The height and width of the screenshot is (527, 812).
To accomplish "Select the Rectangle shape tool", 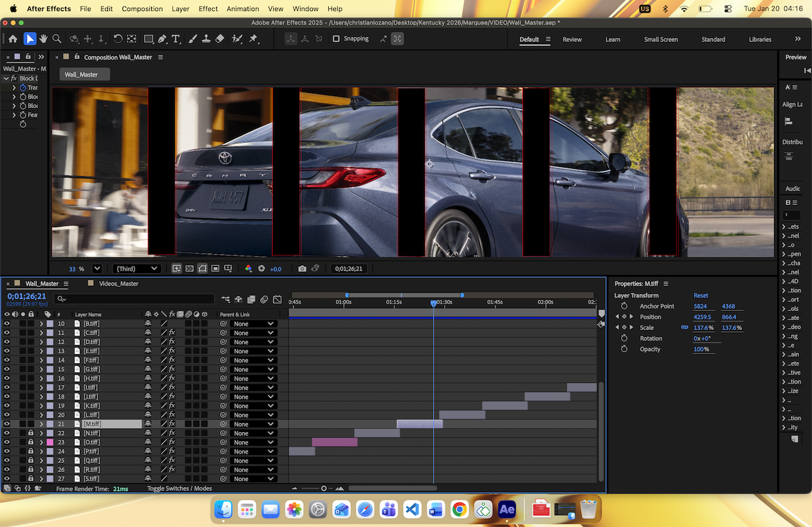I will click(149, 39).
